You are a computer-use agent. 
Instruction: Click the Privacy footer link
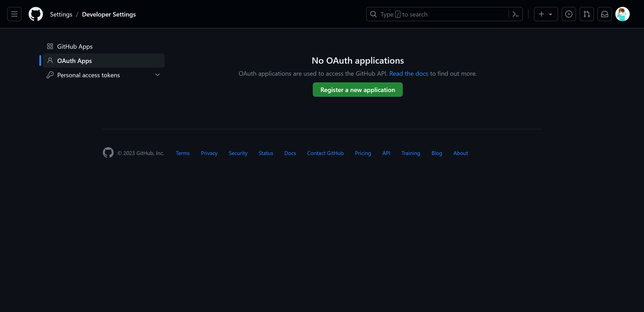209,153
